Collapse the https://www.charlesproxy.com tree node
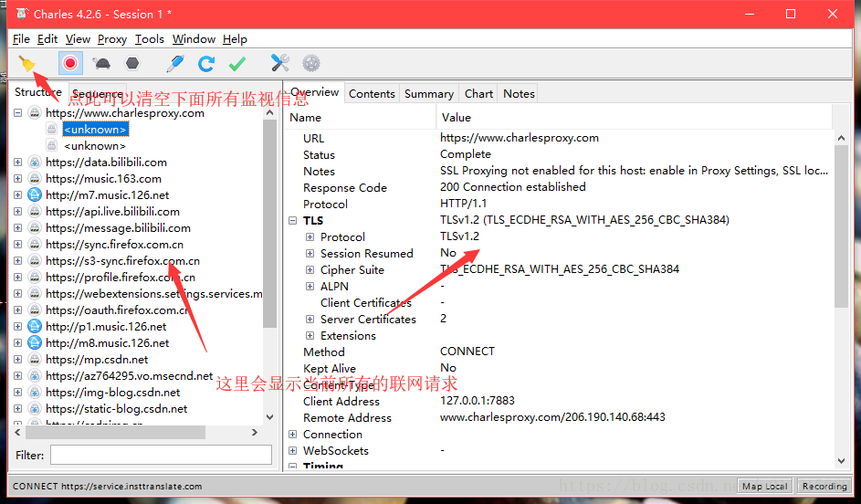Viewport: 861px width, 504px height. click(x=17, y=113)
